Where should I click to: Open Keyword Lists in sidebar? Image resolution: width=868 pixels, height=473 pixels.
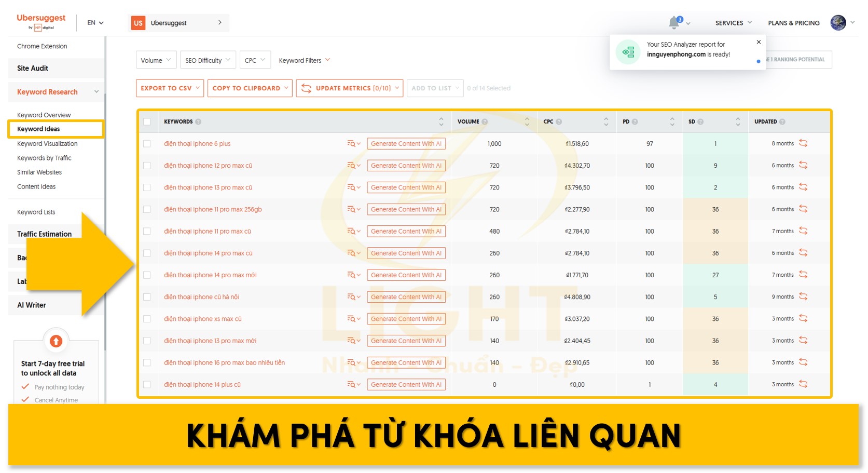(x=36, y=212)
